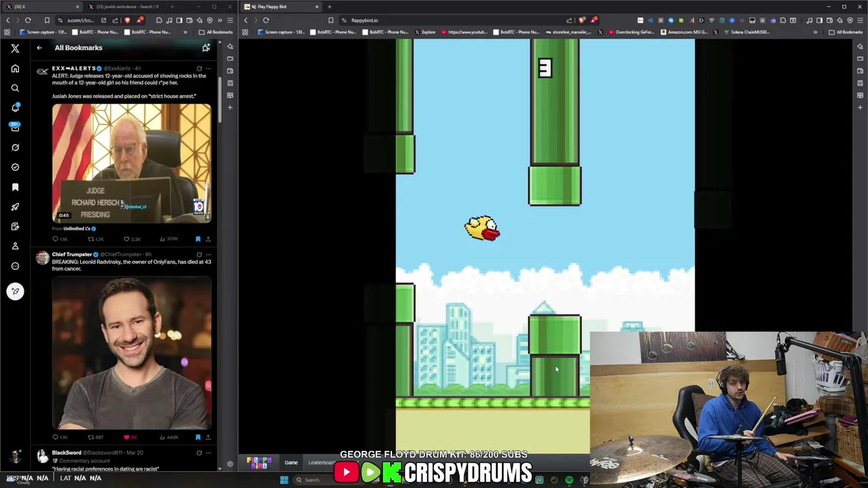
Task: Share the EXX Alerts post
Action: pos(208,239)
